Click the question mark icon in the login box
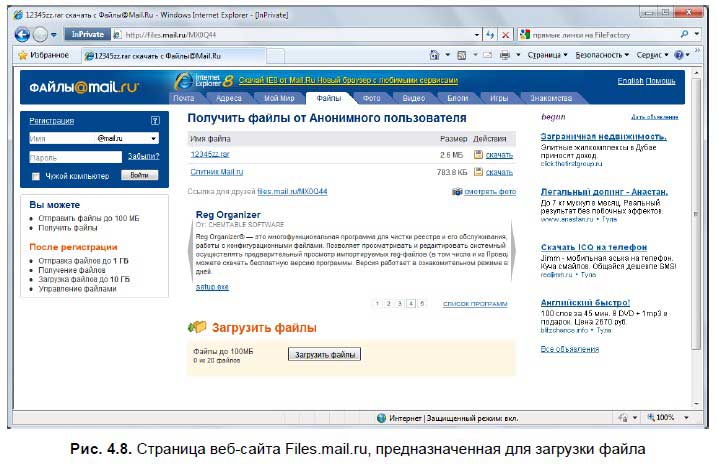 155,121
